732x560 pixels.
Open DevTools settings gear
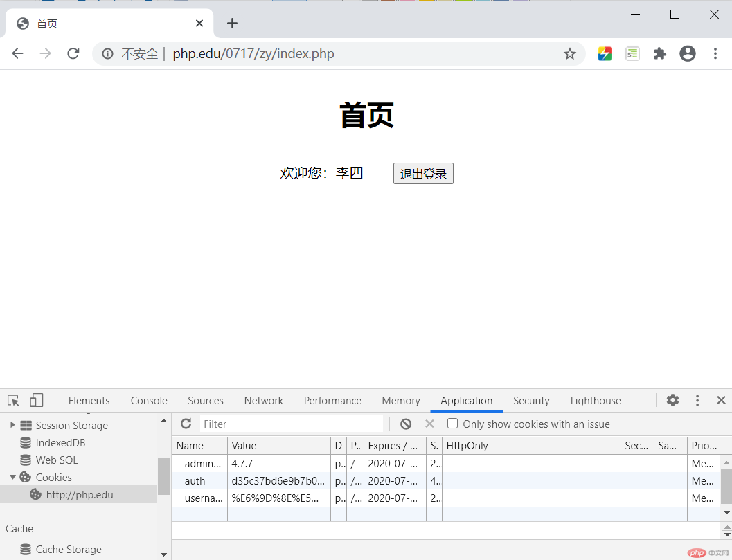(672, 400)
